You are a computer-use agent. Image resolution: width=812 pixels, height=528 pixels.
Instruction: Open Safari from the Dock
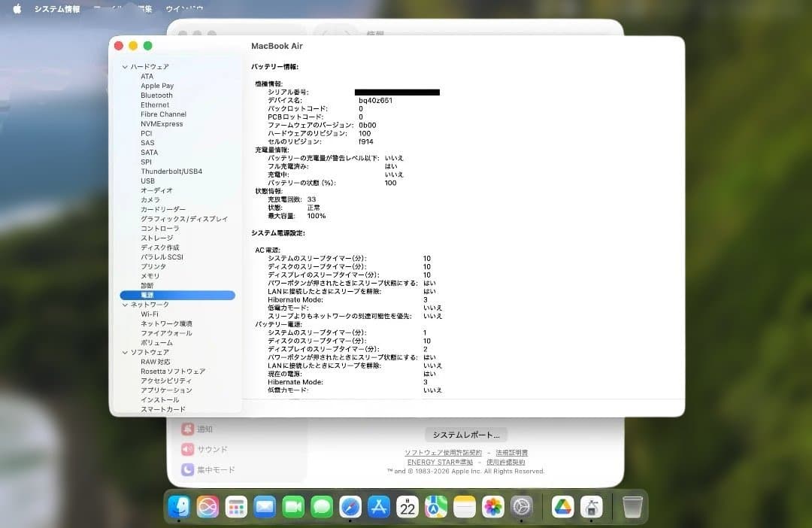pos(350,507)
